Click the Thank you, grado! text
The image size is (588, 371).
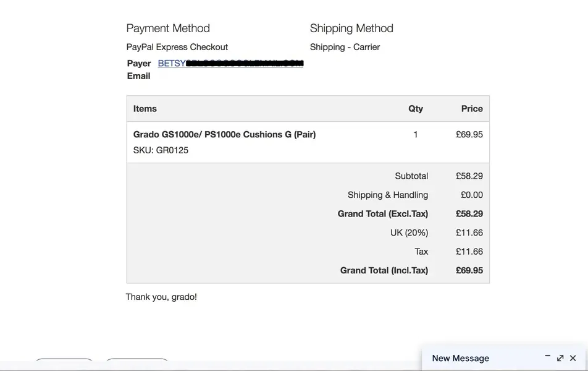click(x=161, y=297)
